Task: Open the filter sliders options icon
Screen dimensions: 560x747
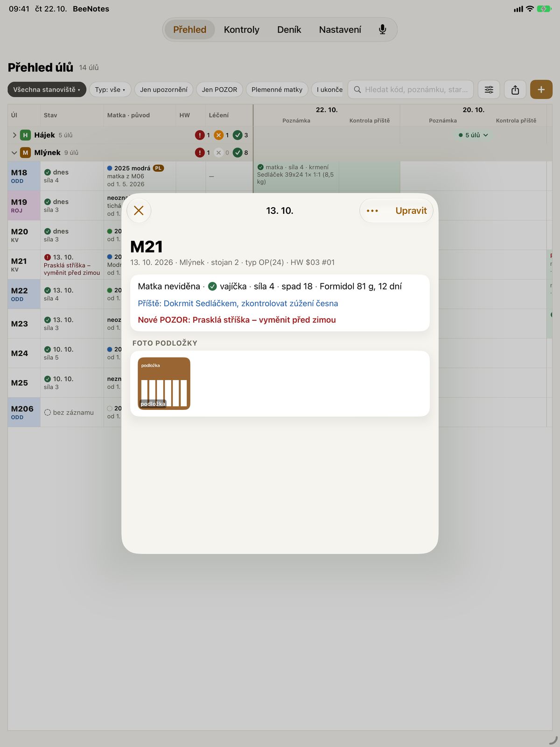Action: click(489, 90)
